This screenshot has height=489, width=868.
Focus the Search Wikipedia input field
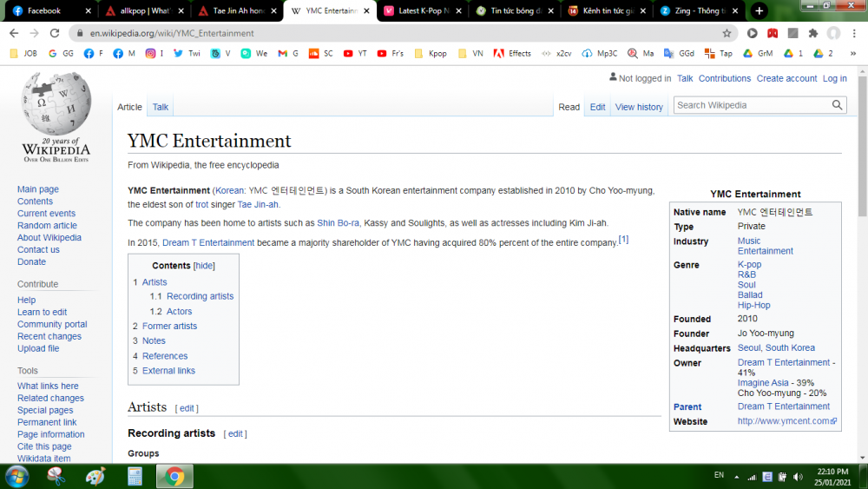tap(753, 105)
